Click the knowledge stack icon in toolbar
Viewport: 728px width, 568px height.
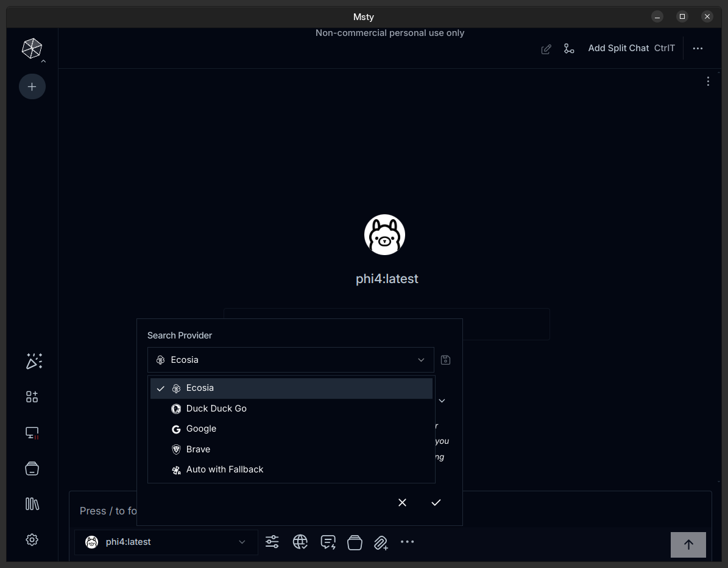pyautogui.click(x=355, y=542)
